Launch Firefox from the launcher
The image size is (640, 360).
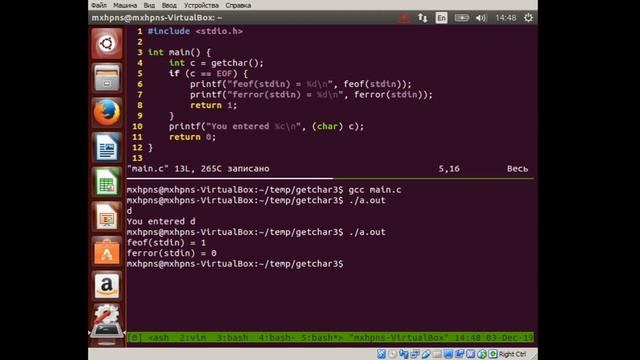(x=107, y=112)
